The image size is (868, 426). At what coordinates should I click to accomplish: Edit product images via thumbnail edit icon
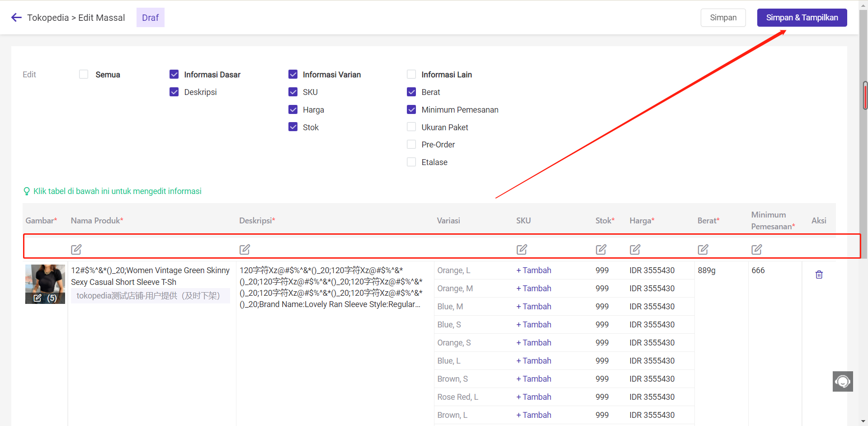coord(38,298)
